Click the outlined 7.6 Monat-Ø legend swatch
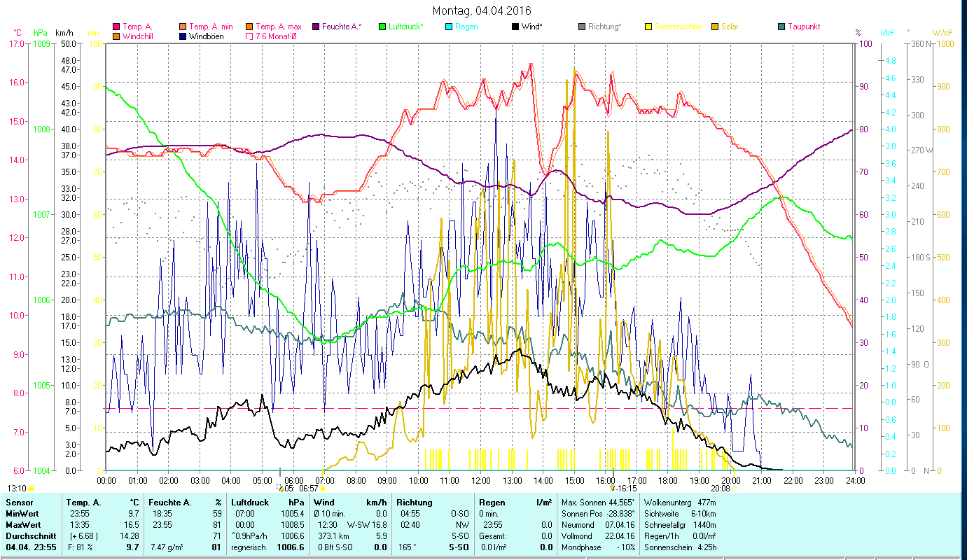The height and width of the screenshot is (560, 967). click(249, 36)
